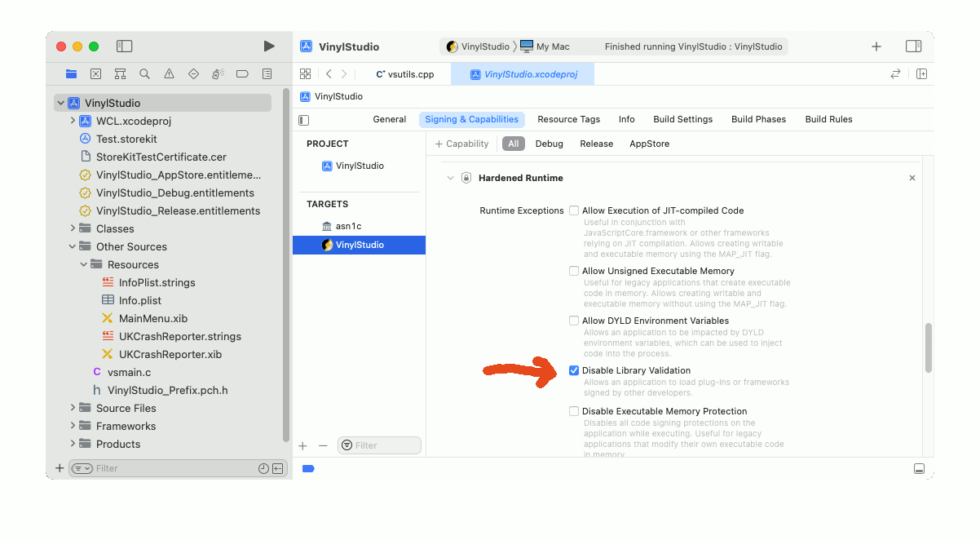Open the Find navigator magnifier icon
The width and height of the screenshot is (980, 540).
[x=144, y=73]
